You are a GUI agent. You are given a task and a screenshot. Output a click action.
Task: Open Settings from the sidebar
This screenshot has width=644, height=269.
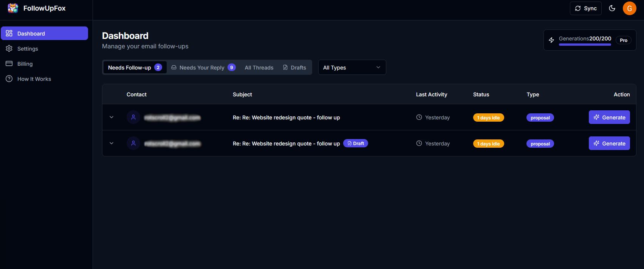44,48
